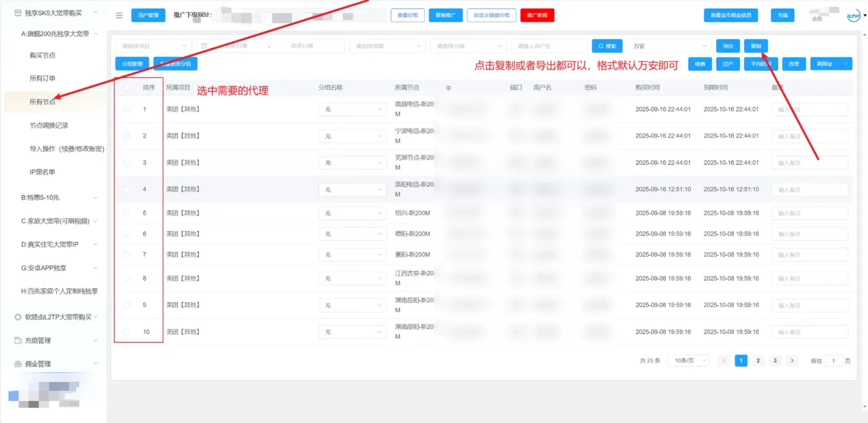The image size is (868, 423).
Task: Click the 分组管理 button
Action: click(x=132, y=63)
